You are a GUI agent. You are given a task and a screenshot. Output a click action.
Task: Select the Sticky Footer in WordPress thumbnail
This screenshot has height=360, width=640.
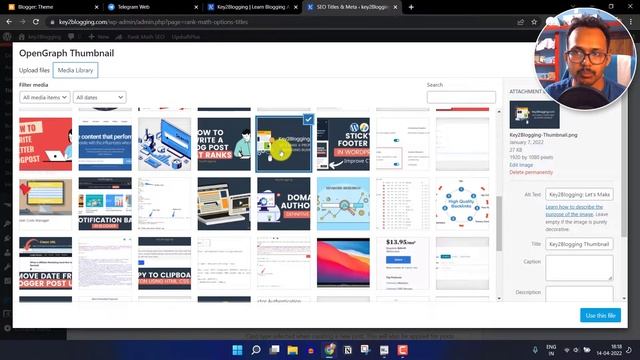point(343,144)
